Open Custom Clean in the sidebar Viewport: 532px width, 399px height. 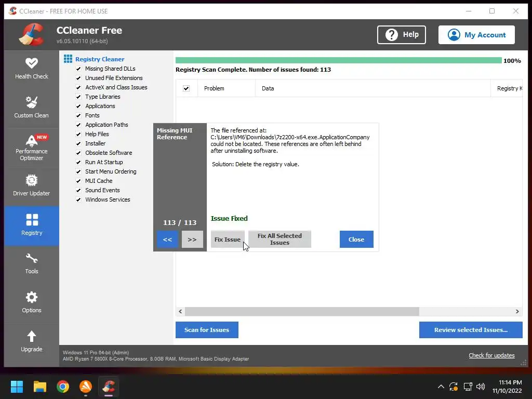(x=32, y=108)
